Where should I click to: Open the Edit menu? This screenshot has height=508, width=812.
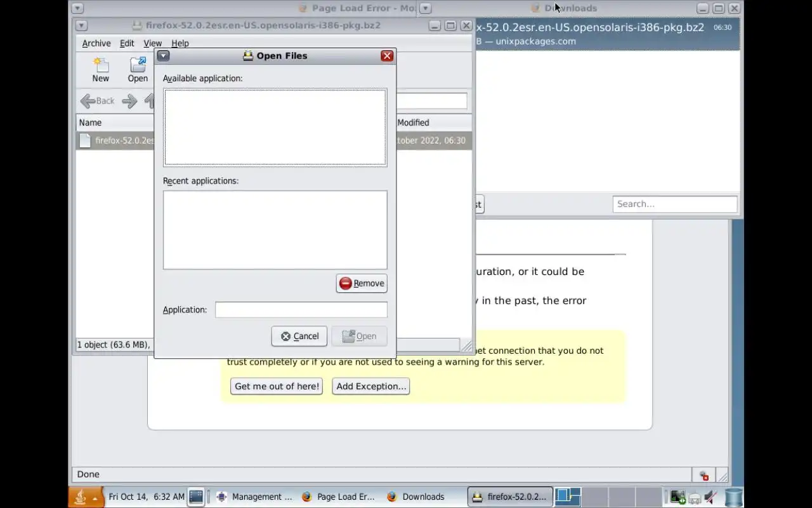pos(127,43)
